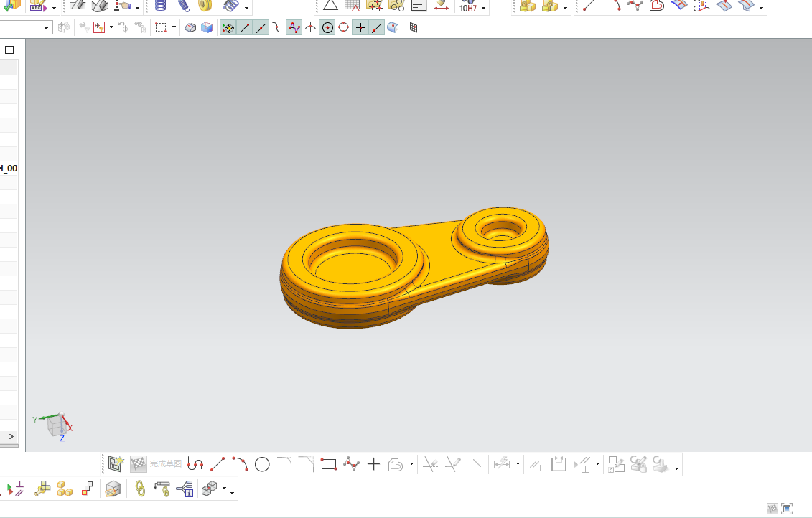
Task: Open the curve toolbar overflow dropdown
Action: 761,8
